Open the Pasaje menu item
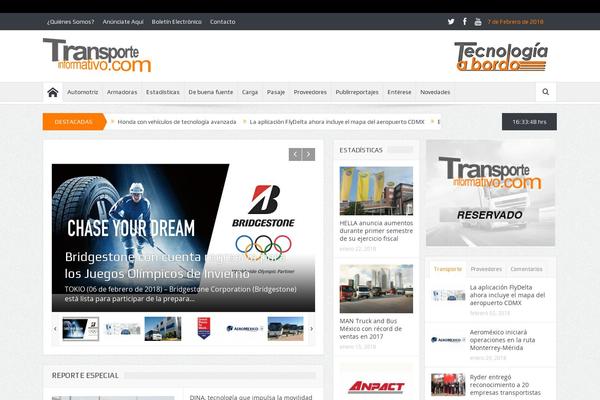The height and width of the screenshot is (400, 600). click(276, 92)
